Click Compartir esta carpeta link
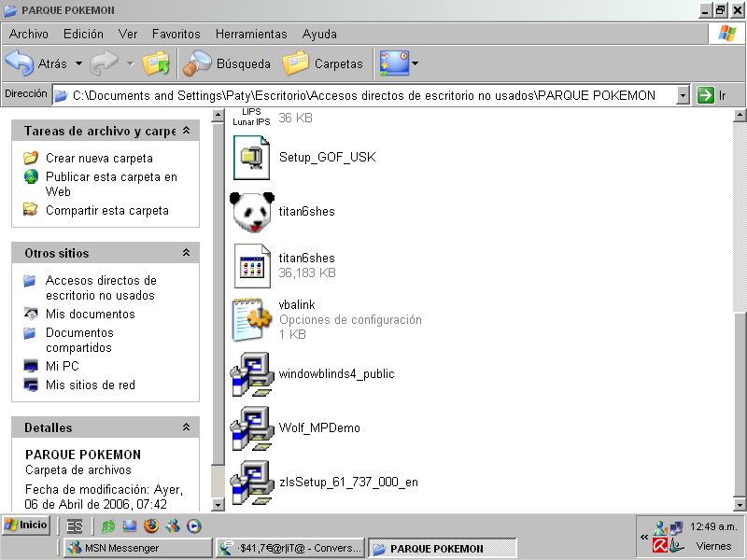The width and height of the screenshot is (747, 560). 107,211
